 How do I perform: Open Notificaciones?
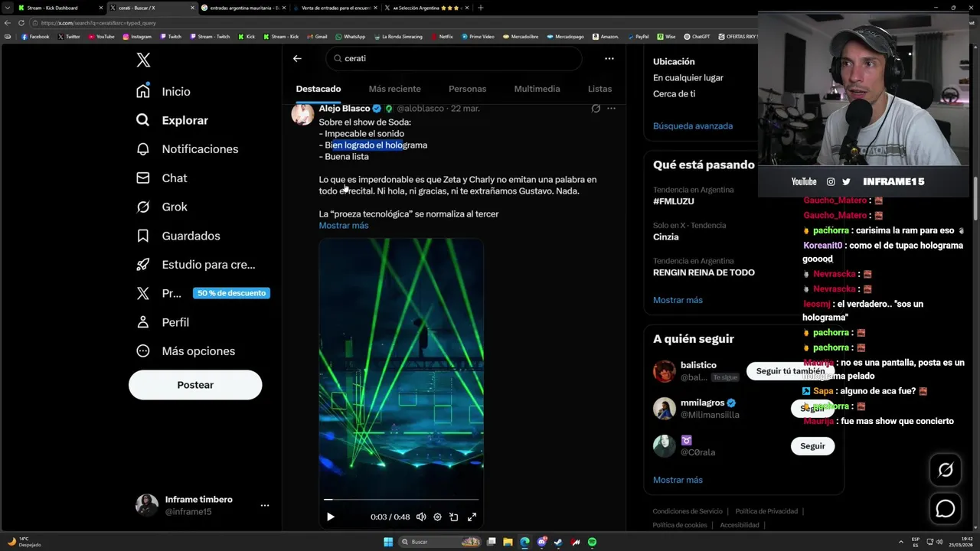coord(187,149)
